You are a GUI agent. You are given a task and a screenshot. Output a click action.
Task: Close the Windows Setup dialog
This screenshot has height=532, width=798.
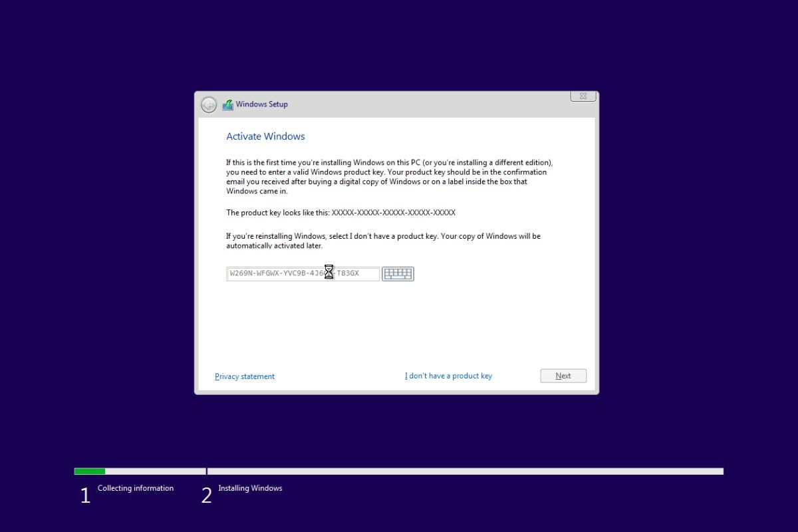coord(583,96)
